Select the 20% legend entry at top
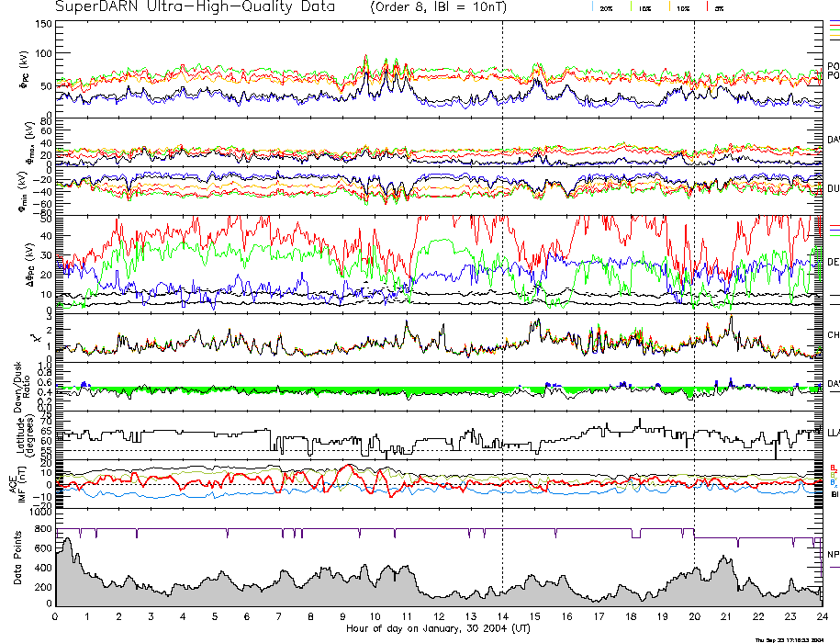The height and width of the screenshot is (643, 840). pos(606,7)
